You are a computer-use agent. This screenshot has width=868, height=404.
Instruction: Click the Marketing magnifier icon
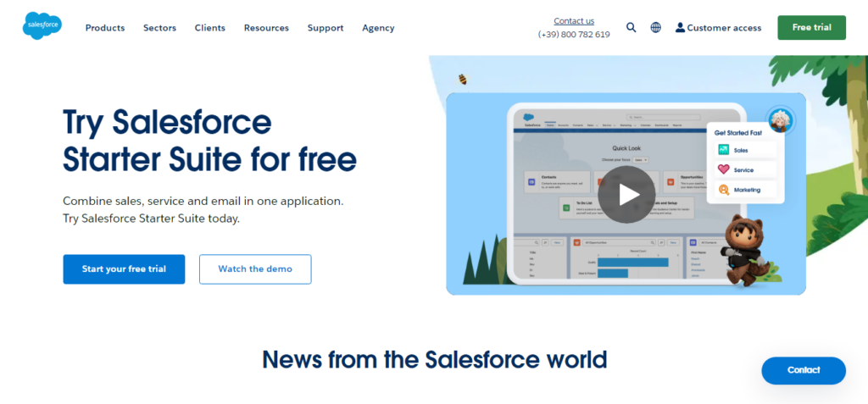coord(724,190)
